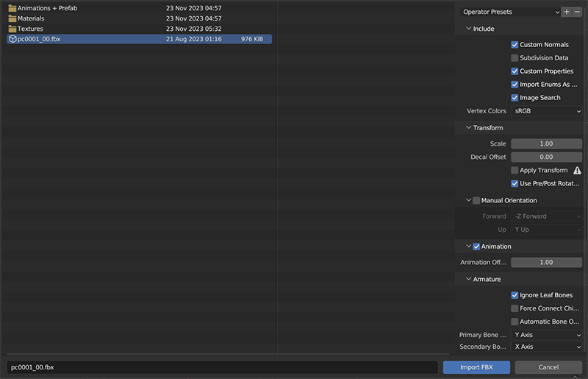
Task: Click the warning triangle beside Apply Transform
Action: pyautogui.click(x=577, y=171)
